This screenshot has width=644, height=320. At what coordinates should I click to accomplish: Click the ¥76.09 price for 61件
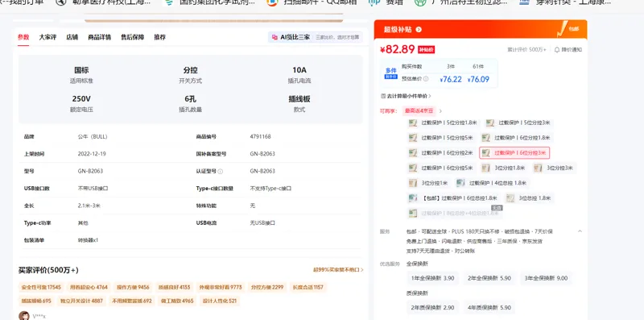point(478,79)
